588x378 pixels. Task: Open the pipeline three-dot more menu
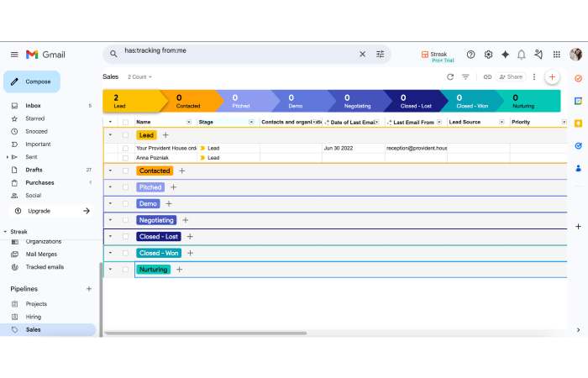click(534, 77)
